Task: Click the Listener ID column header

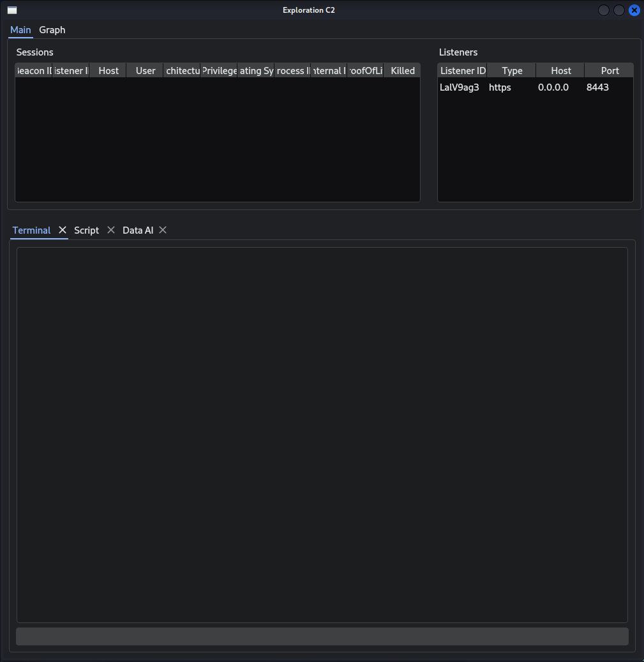Action: [463, 71]
